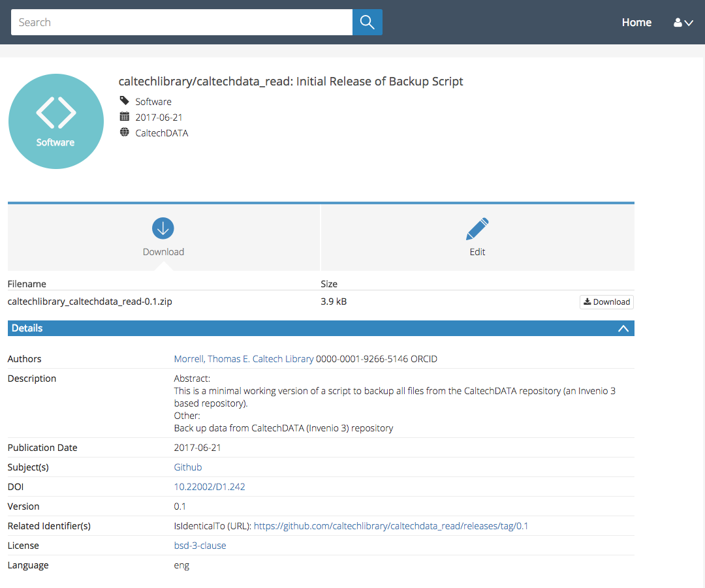Click the teal Software type badge
The width and height of the screenshot is (705, 588).
coord(55,121)
